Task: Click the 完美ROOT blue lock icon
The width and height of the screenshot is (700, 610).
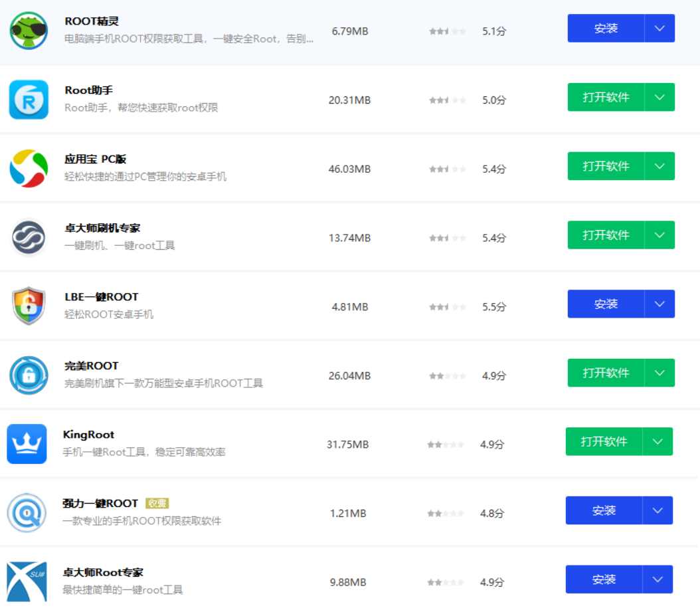Action: 29,375
